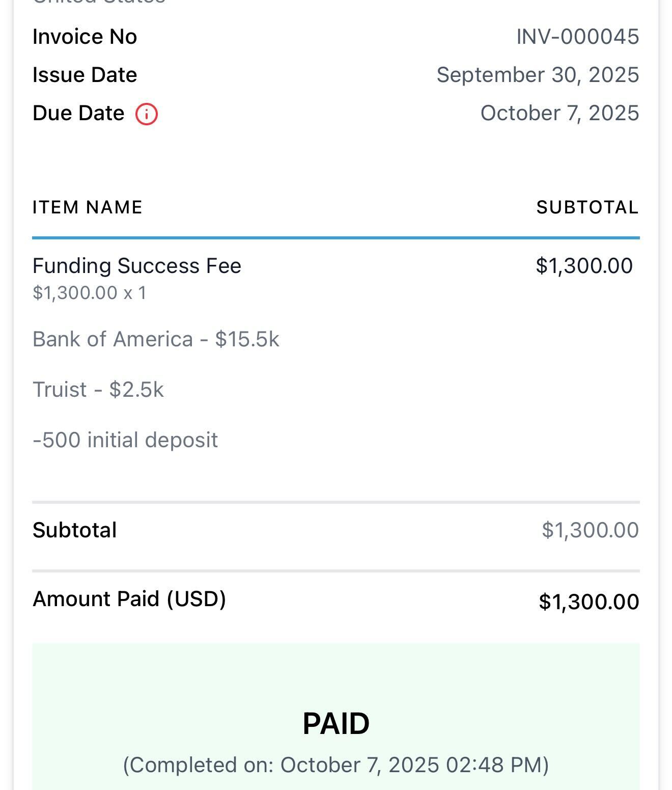
Task: Tap the ITEM NAME column header
Action: coord(88,207)
